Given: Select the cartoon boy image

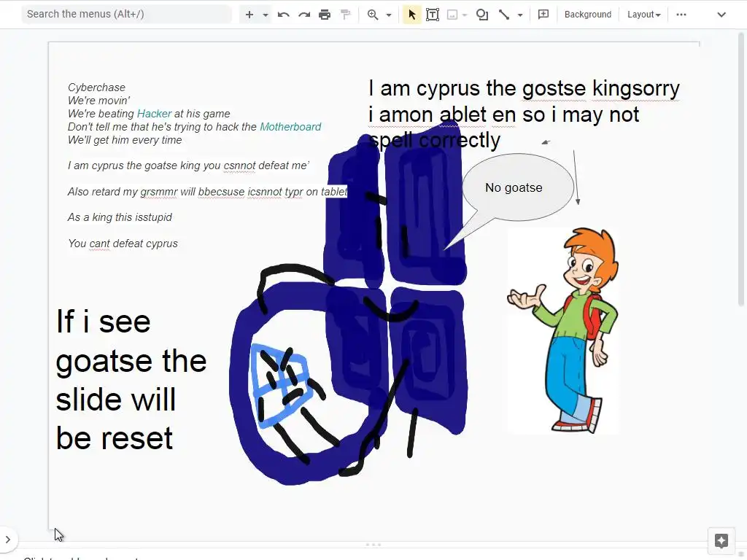Looking at the screenshot, I should tap(563, 331).
